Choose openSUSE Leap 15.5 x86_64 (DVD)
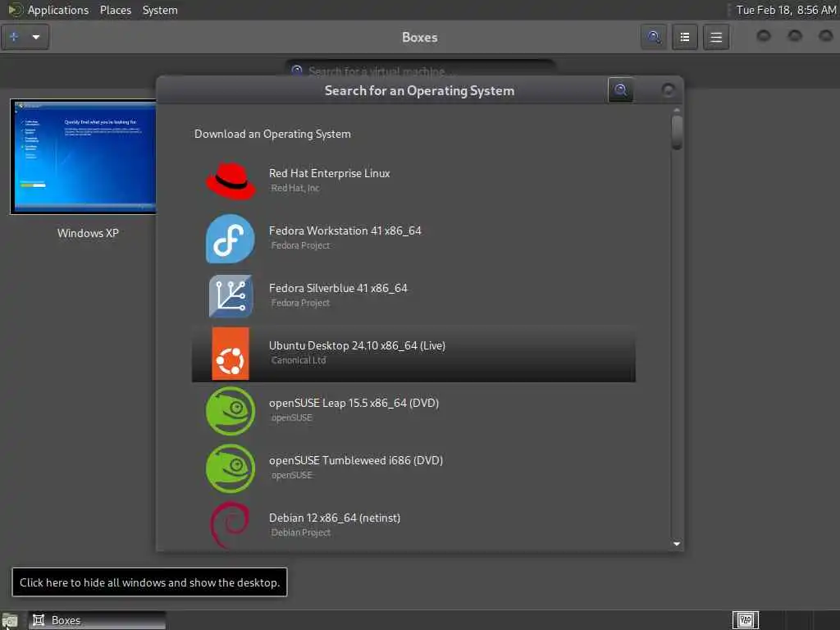 click(x=354, y=403)
